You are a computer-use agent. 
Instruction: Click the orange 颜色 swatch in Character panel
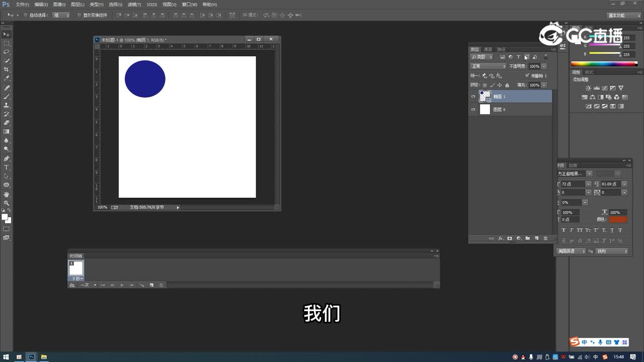(x=618, y=219)
